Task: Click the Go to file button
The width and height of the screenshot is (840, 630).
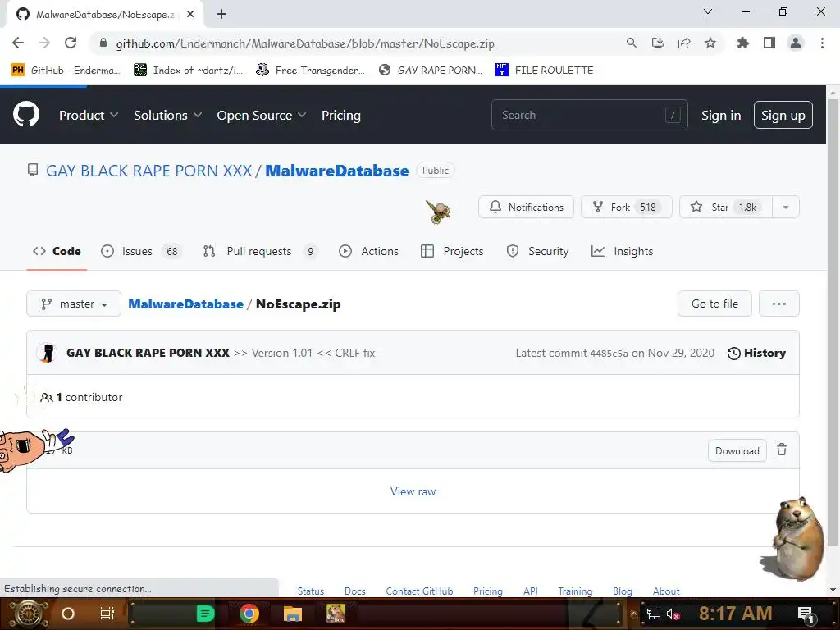Action: coord(714,304)
